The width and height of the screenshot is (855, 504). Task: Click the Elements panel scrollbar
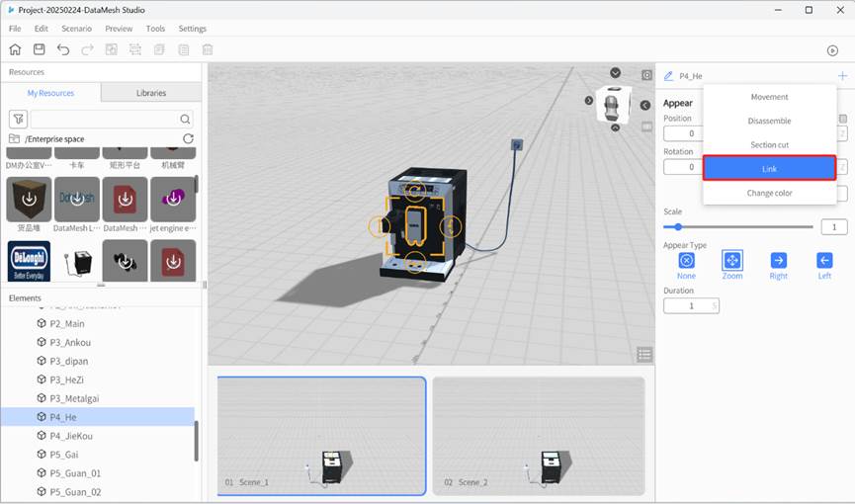197,441
